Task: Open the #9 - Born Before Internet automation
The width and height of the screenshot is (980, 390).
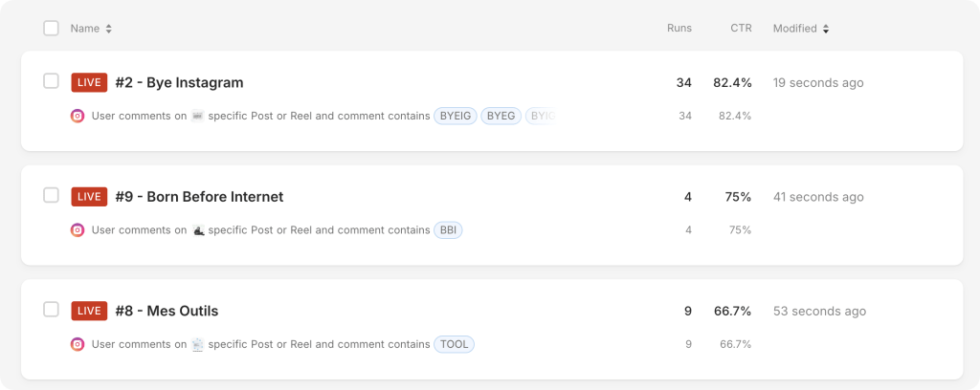Action: pyautogui.click(x=199, y=197)
